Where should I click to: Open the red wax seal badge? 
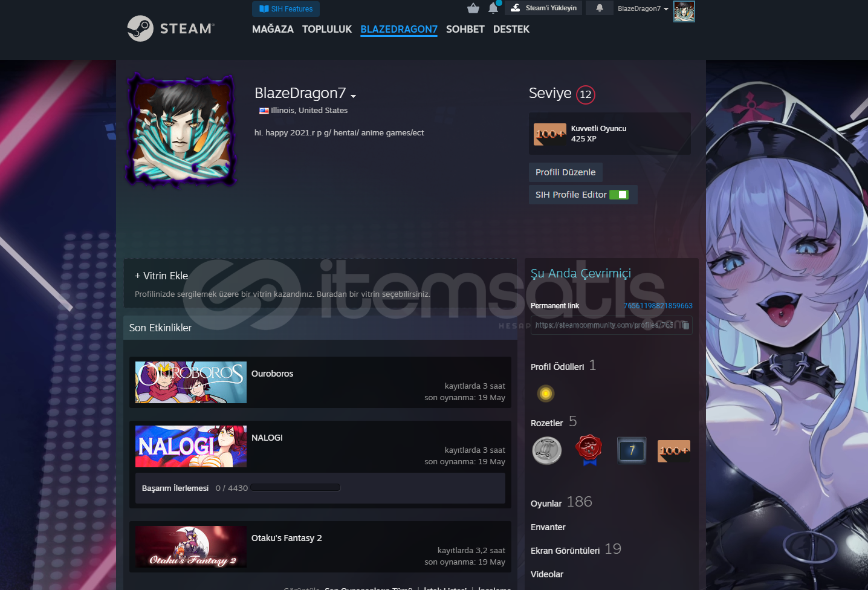tap(589, 450)
